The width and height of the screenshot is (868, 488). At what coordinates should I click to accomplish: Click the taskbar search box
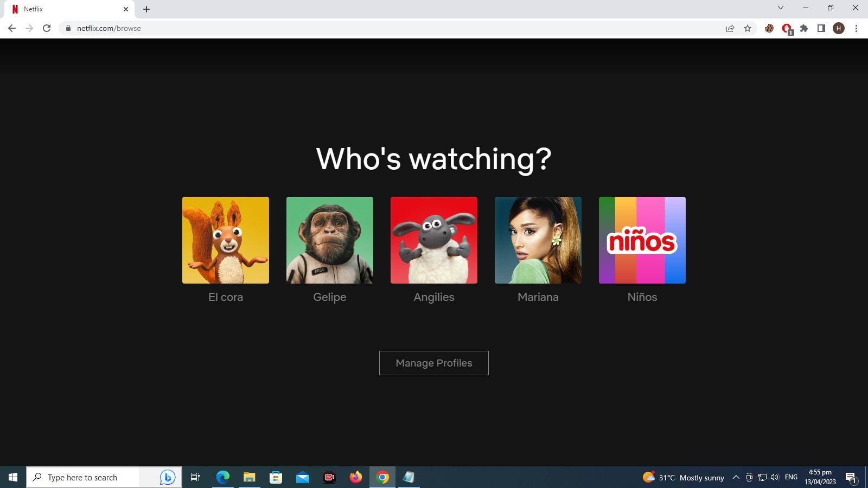104,477
